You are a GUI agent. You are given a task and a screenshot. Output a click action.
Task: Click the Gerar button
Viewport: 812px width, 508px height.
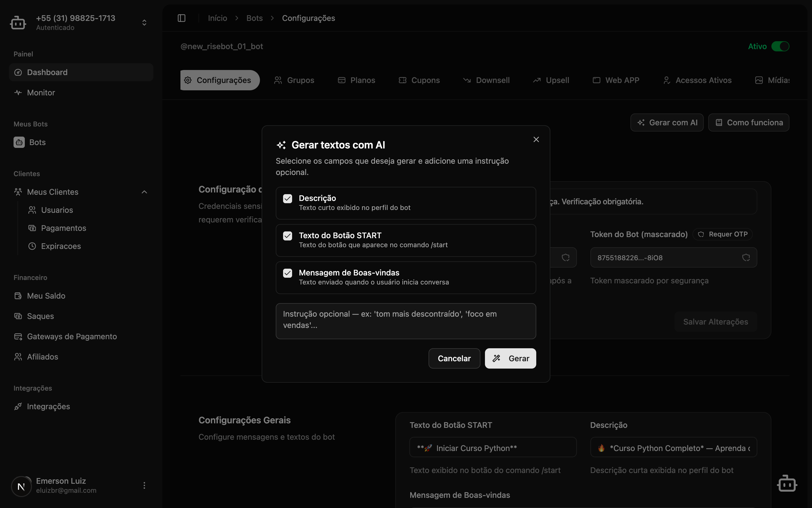510,358
